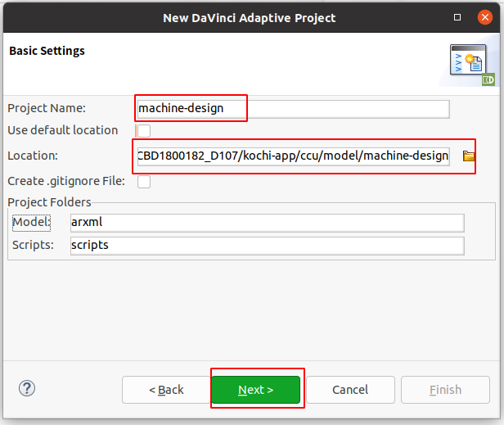Focus the Model folder field containing arxml

point(267,223)
